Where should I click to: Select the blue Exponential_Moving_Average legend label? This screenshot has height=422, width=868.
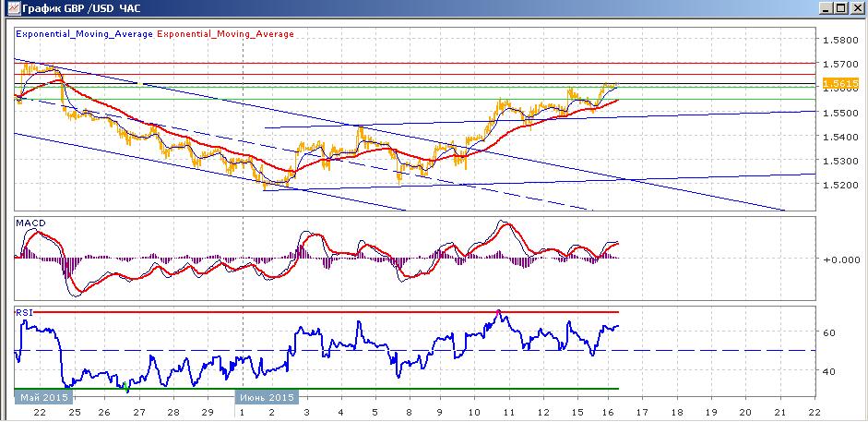pos(85,34)
